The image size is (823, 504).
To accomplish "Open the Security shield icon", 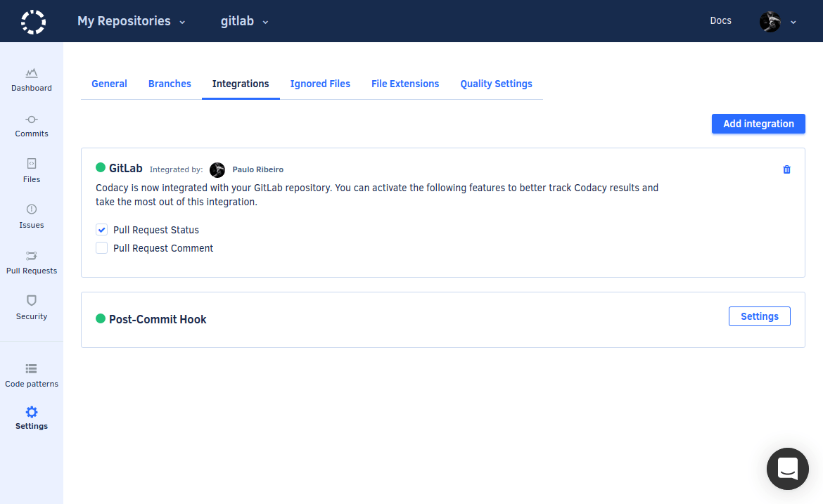I will point(32,301).
